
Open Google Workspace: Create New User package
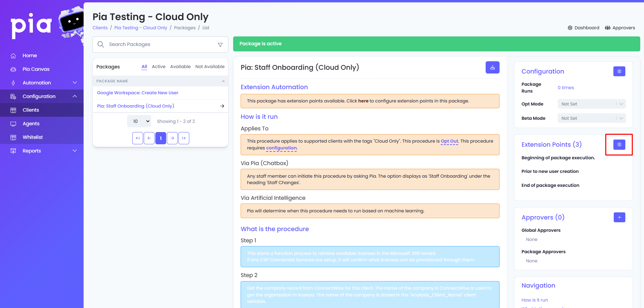(x=138, y=93)
